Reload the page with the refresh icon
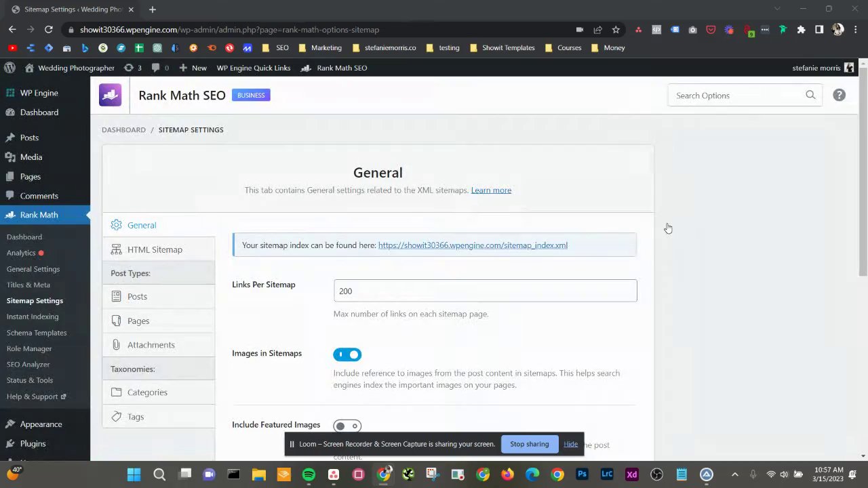This screenshot has height=488, width=868. [48, 29]
